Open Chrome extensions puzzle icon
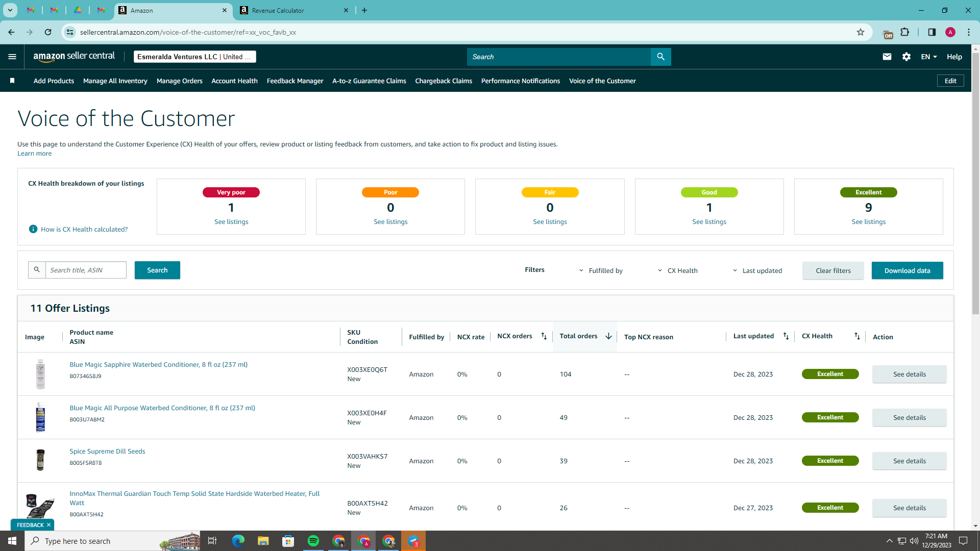Image resolution: width=980 pixels, height=551 pixels. pyautogui.click(x=905, y=32)
